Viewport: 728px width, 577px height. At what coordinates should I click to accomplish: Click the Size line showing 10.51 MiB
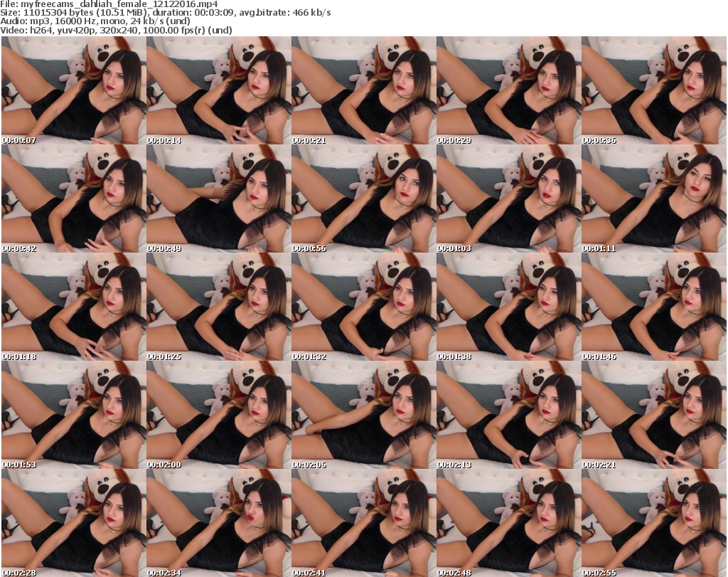(165, 13)
